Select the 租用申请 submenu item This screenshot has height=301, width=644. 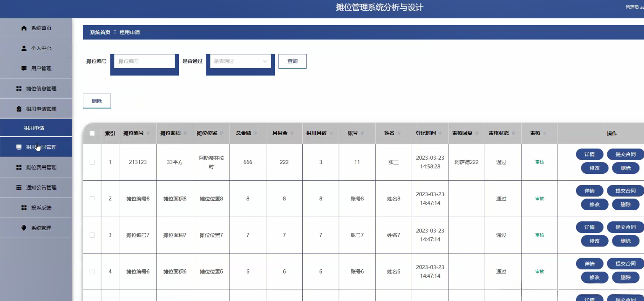[x=36, y=128]
